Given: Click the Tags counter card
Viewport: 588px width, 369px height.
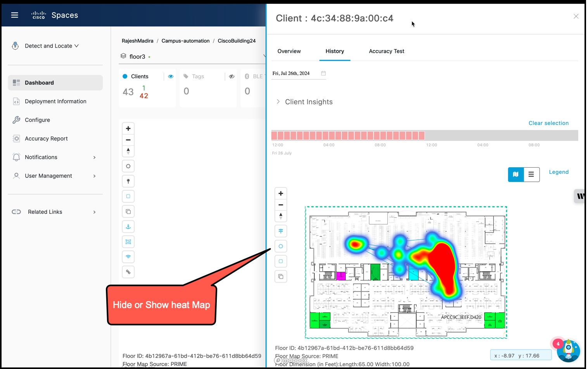Looking at the screenshot, I should pyautogui.click(x=209, y=88).
